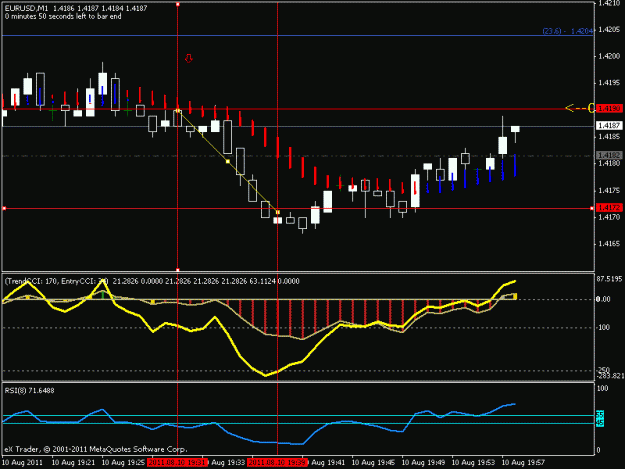Click the 1.4200 price axis value
The width and height of the screenshot is (625, 469).
pyautogui.click(x=608, y=56)
